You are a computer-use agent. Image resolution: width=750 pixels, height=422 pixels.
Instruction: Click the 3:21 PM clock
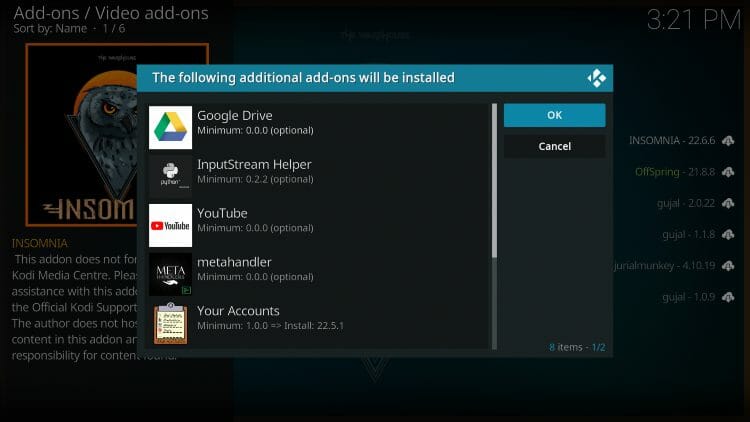coord(694,21)
